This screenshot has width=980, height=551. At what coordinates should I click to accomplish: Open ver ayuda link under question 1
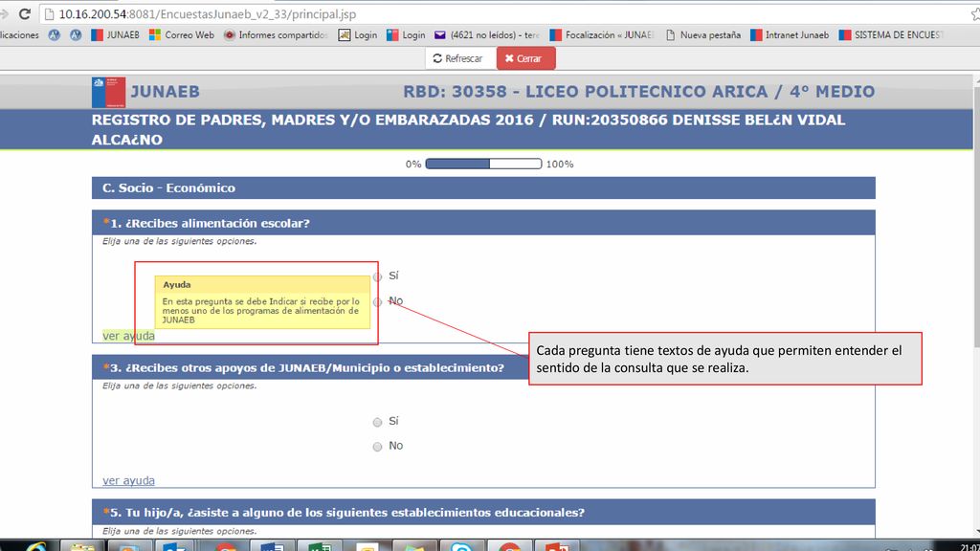click(x=129, y=336)
